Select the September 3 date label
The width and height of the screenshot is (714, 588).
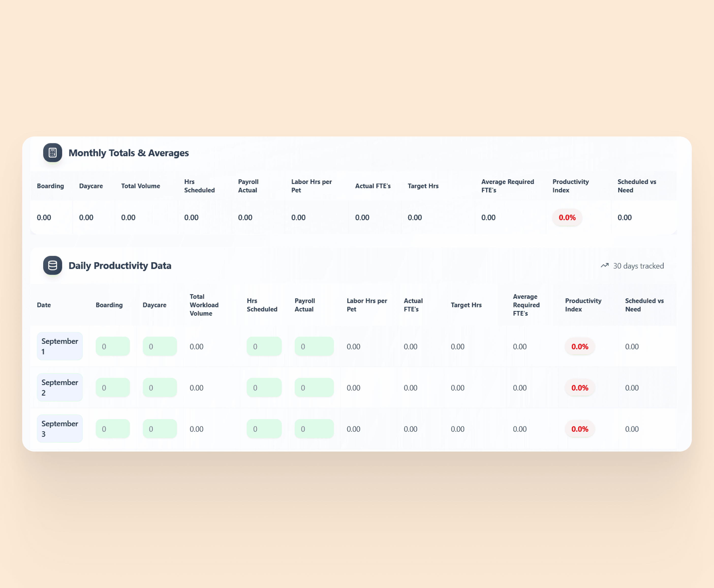[60, 429]
